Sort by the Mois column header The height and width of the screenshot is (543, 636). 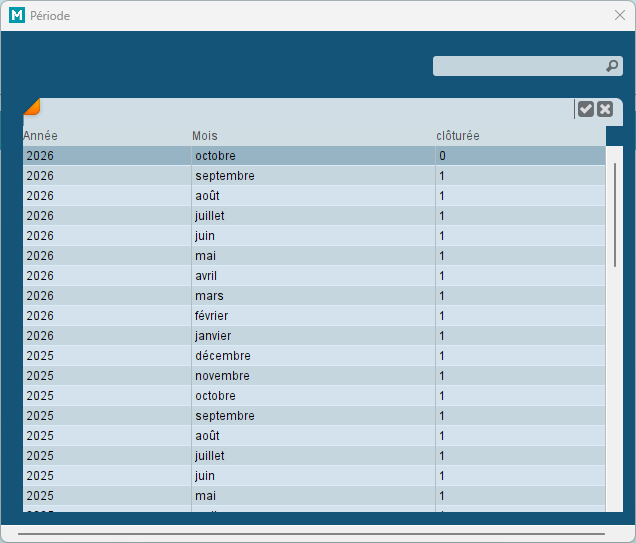pos(205,135)
